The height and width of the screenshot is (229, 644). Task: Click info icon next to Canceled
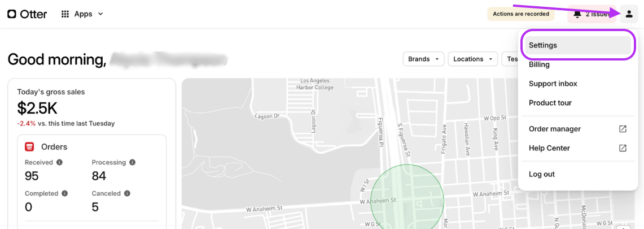127,193
